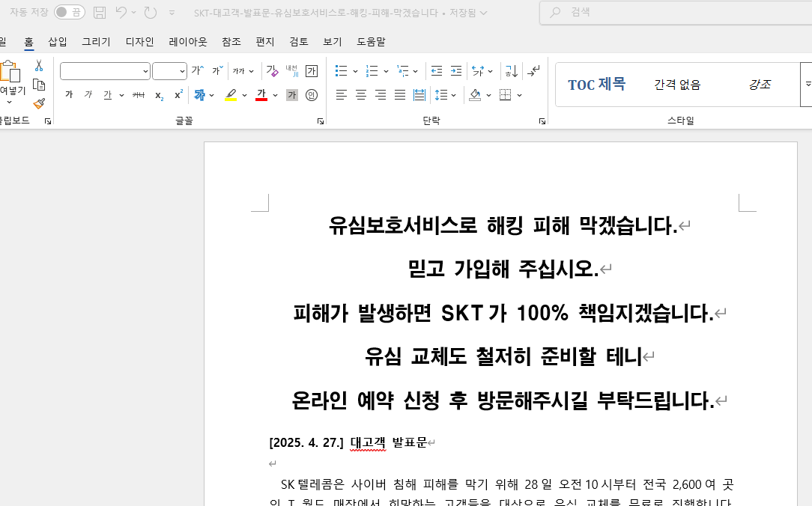
Task: Toggle character shading
Action: pos(292,94)
